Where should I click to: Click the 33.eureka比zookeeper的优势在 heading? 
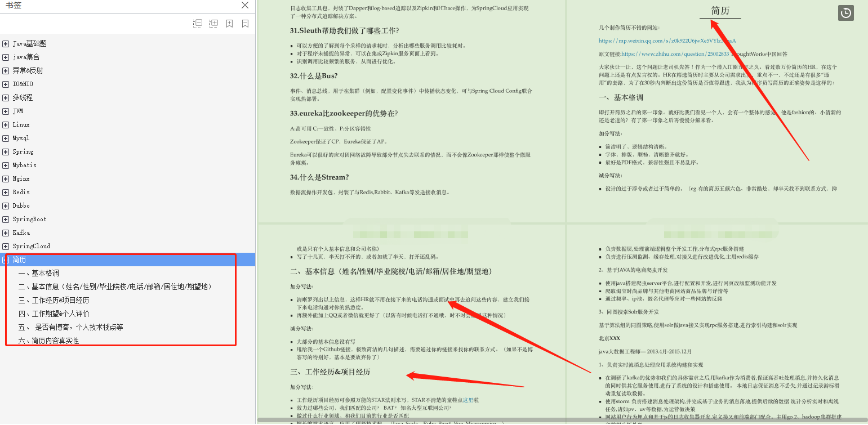344,113
